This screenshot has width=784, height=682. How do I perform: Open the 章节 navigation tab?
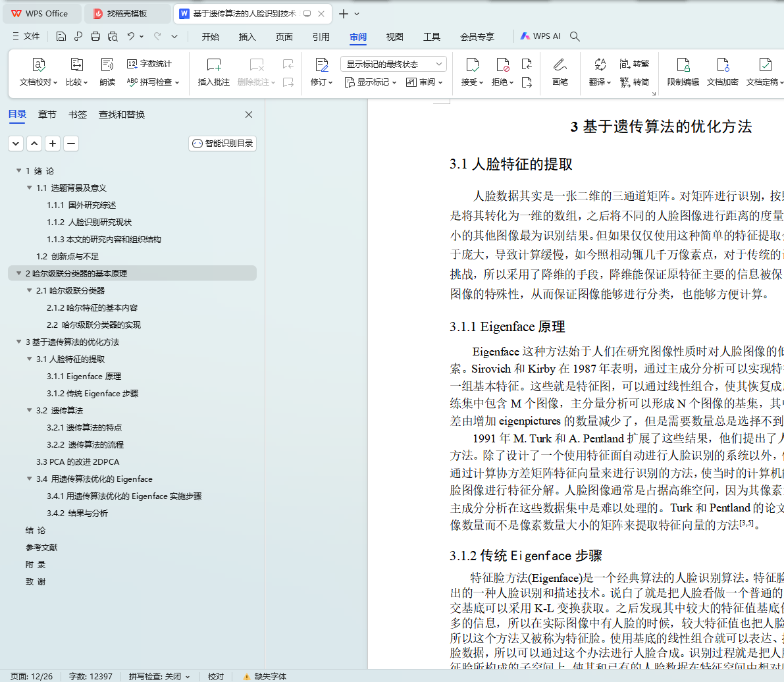(47, 115)
